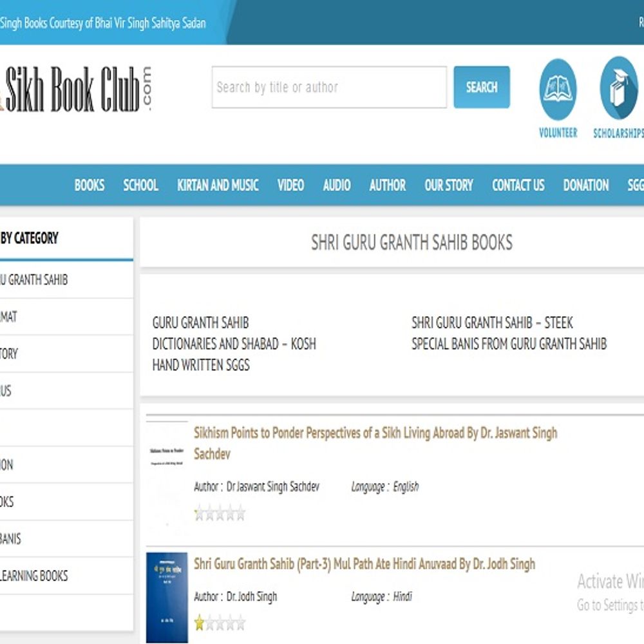Navigate to the DONATION page
644x644 pixels.
pyautogui.click(x=585, y=185)
